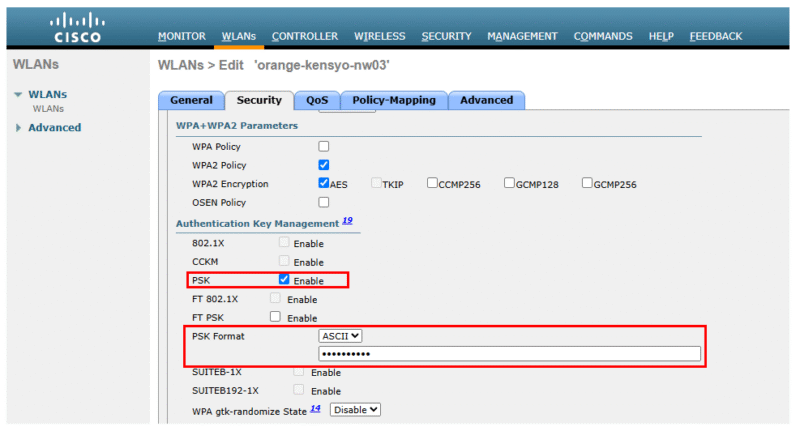Toggle the 802.1X Enable checkbox
The width and height of the screenshot is (800, 431).
(284, 242)
